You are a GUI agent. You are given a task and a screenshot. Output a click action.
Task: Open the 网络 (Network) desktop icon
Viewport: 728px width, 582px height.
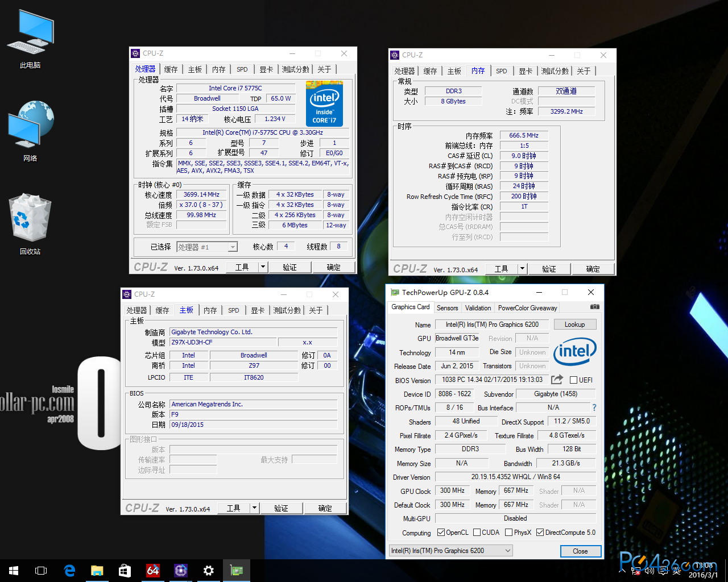[x=30, y=132]
